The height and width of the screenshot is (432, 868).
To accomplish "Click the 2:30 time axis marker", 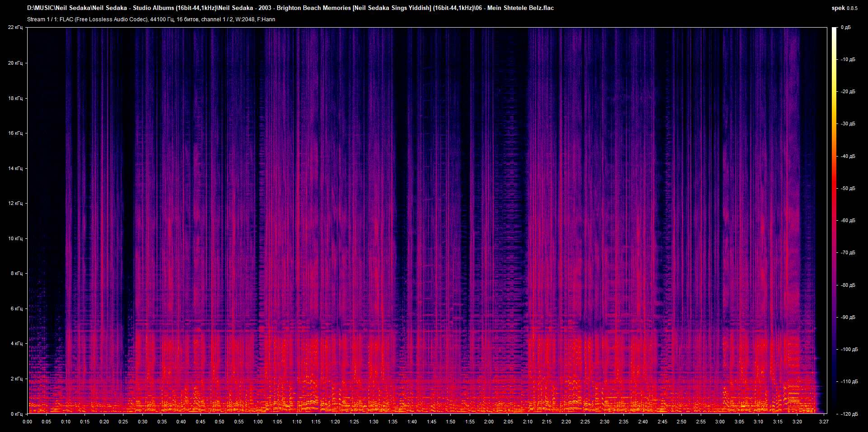I will coord(604,422).
